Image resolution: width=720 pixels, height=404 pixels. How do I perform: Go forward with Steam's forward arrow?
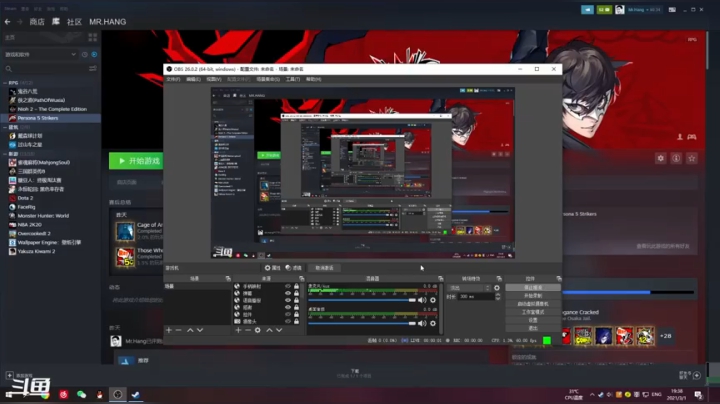click(19, 22)
